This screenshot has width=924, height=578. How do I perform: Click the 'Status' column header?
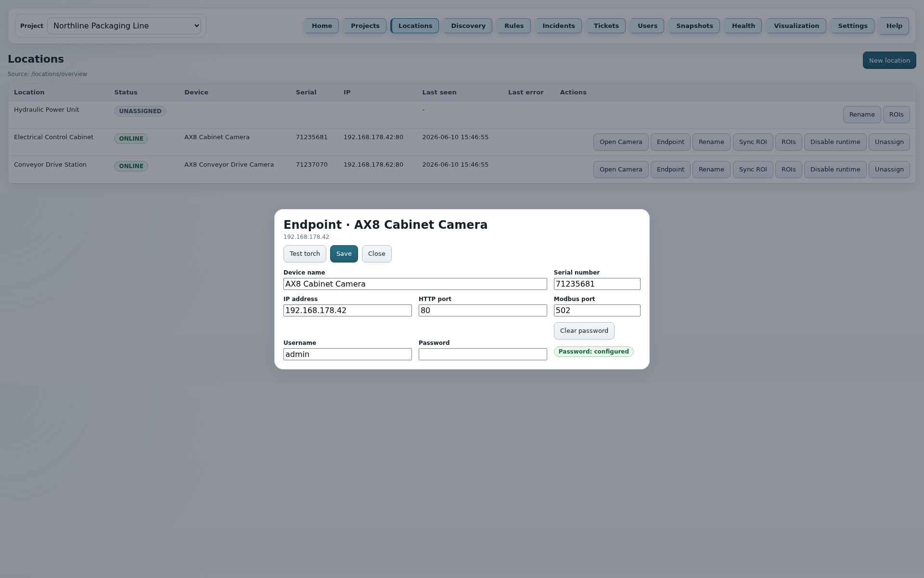click(126, 92)
